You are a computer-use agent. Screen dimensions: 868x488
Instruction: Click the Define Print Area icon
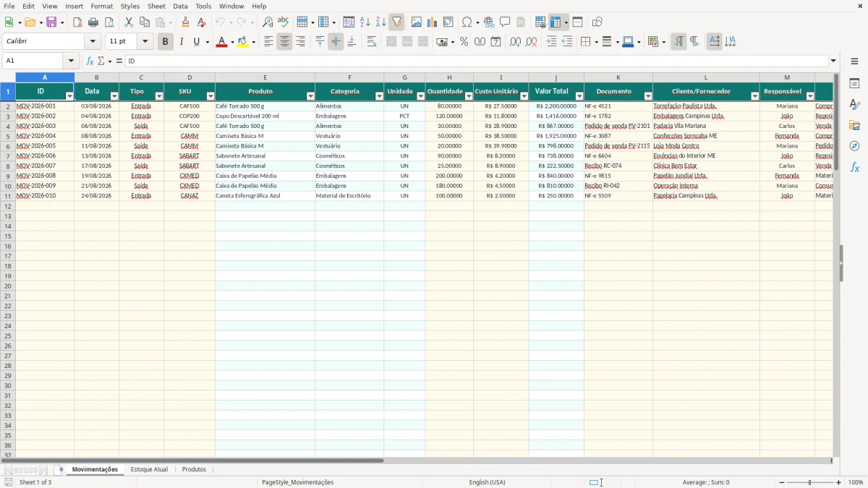tap(540, 22)
